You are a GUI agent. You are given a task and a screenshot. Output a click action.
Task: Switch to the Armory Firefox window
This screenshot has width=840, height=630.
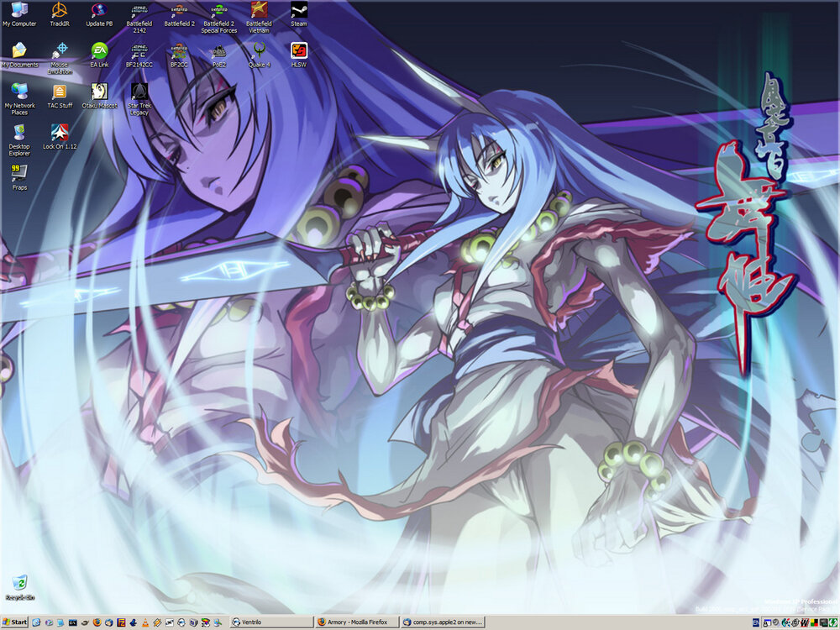[x=357, y=621]
